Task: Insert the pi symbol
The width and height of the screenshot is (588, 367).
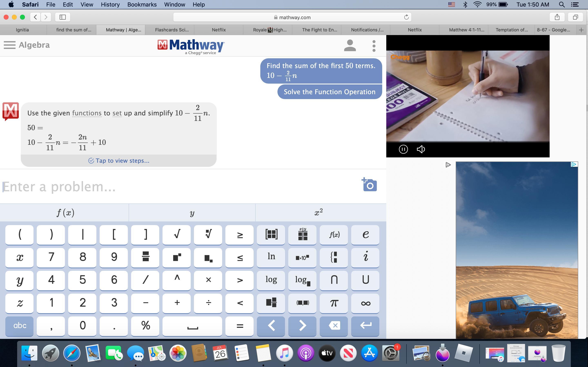Action: click(334, 303)
